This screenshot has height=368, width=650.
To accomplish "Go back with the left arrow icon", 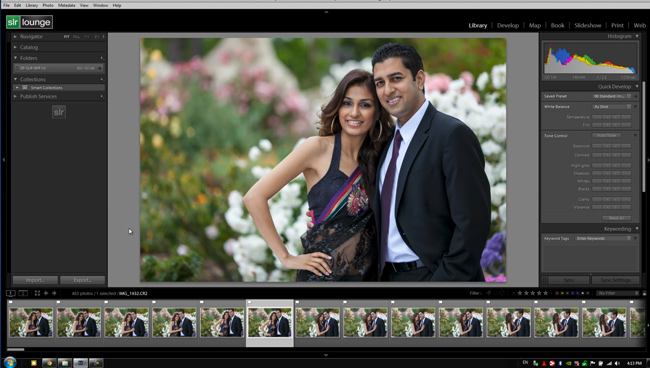I will click(46, 293).
